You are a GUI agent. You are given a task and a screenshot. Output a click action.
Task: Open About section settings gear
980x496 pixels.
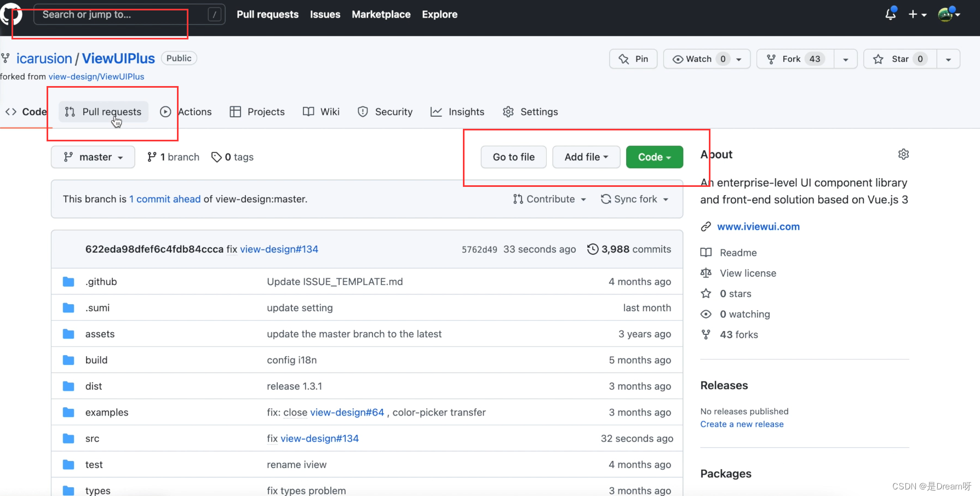(903, 155)
